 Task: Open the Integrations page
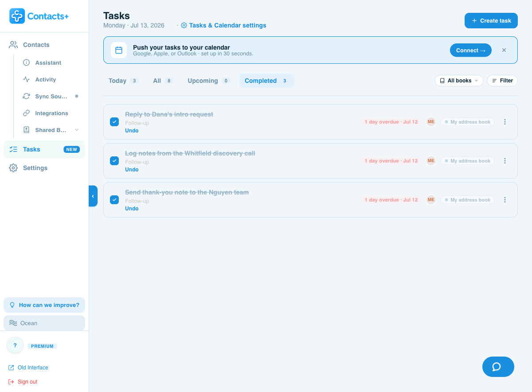point(52,113)
